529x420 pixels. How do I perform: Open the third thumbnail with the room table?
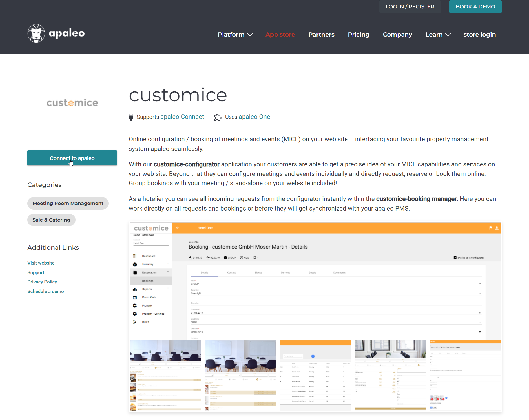click(315, 375)
